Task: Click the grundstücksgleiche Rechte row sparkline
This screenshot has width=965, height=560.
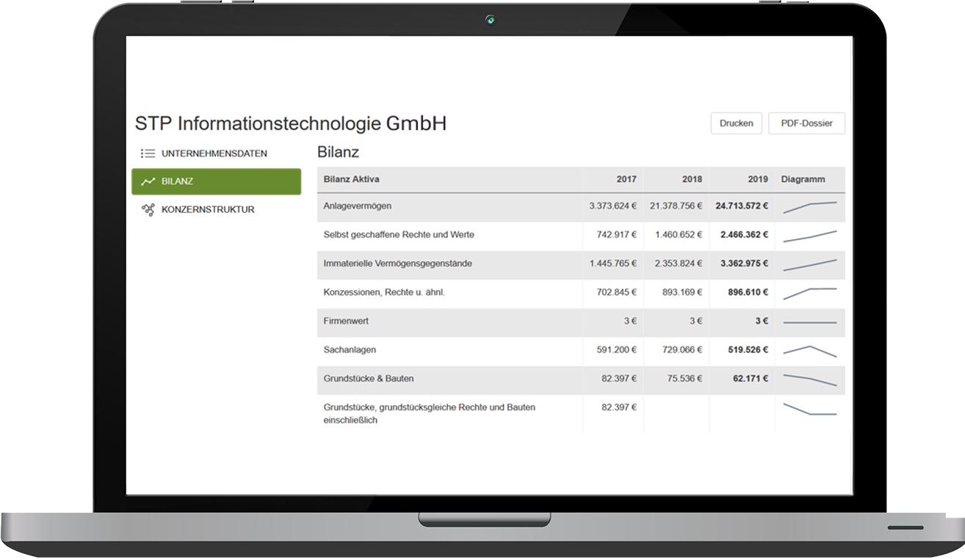Action: [x=810, y=409]
